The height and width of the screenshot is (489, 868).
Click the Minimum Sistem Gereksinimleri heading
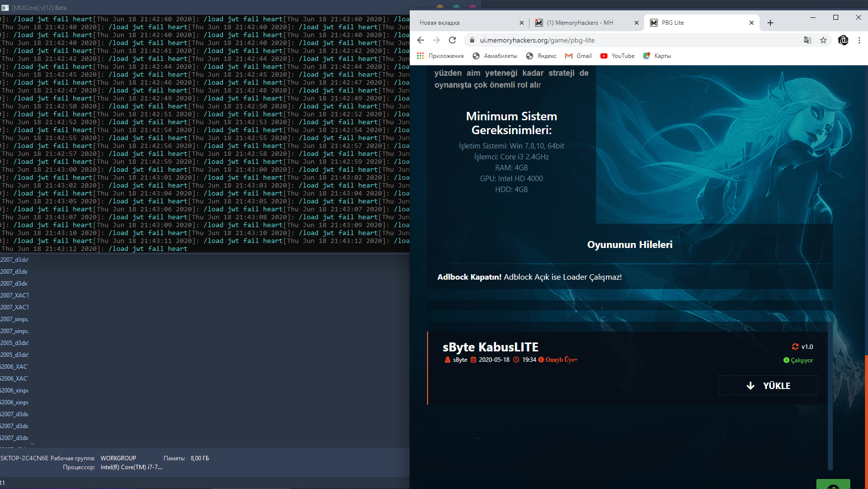click(x=512, y=123)
